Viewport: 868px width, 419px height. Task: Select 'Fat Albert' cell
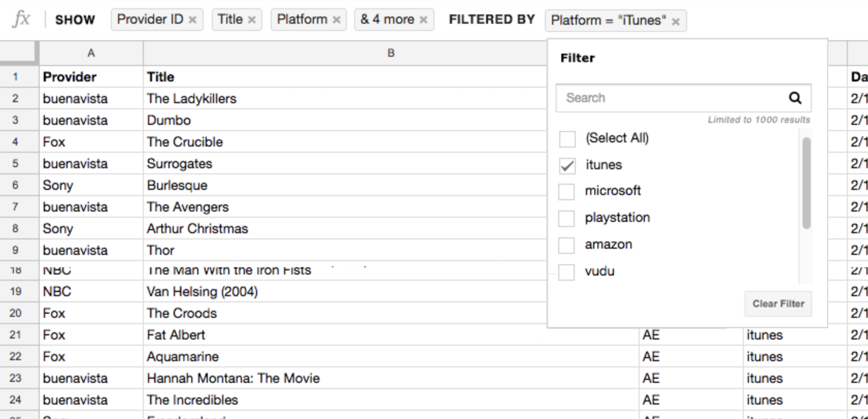391,334
